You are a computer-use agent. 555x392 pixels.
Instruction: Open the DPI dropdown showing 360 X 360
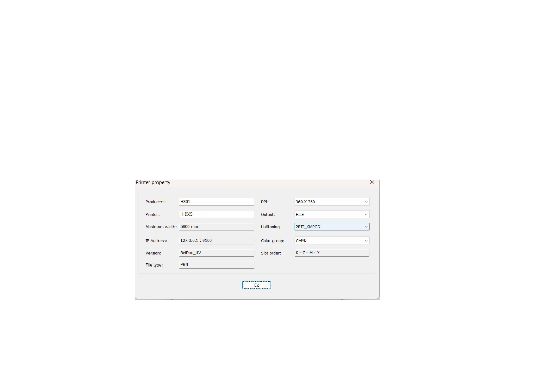tap(332, 202)
